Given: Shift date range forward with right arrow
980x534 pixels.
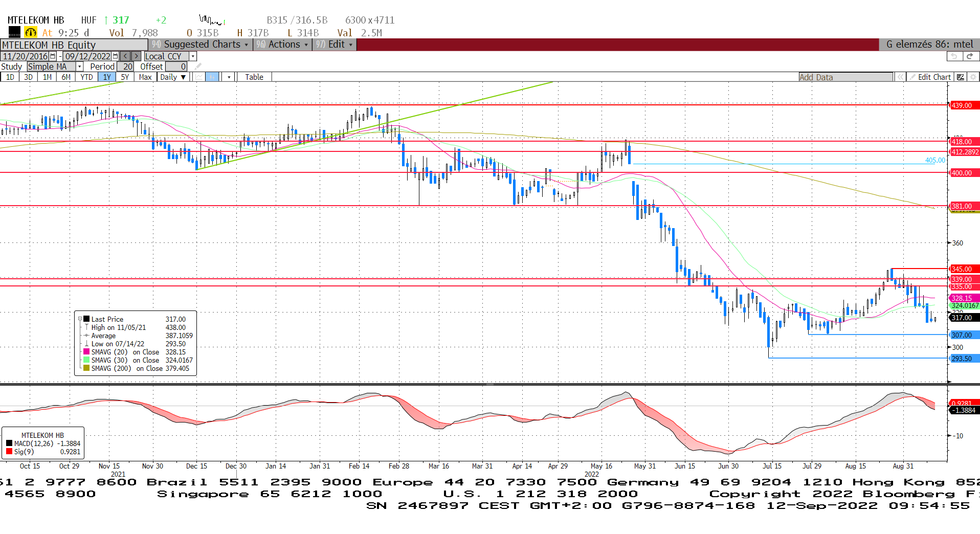Looking at the screenshot, I should click(x=136, y=56).
